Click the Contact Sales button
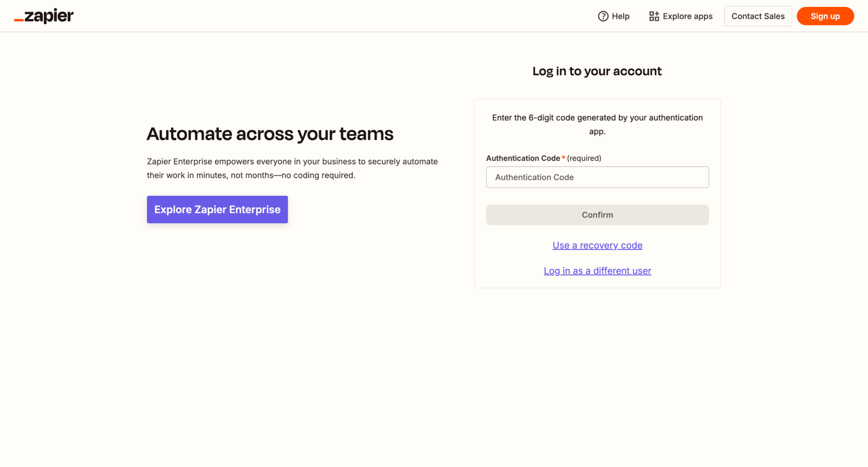868x467 pixels. coord(758,16)
